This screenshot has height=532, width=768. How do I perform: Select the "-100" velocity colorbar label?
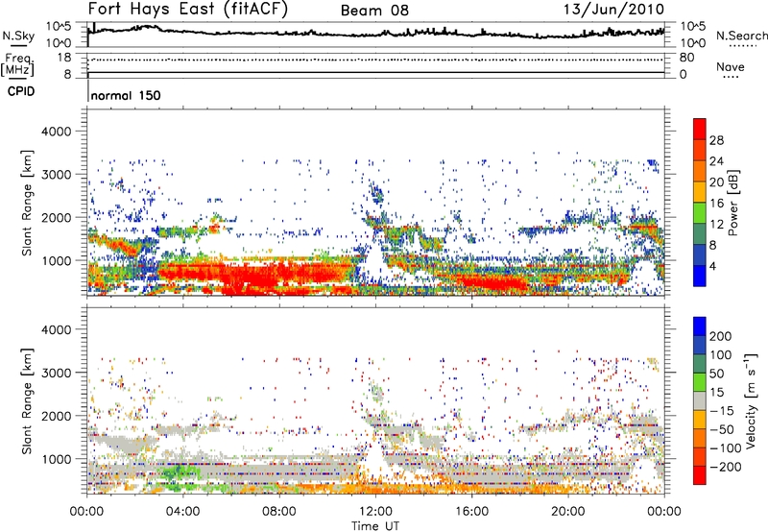coord(725,448)
